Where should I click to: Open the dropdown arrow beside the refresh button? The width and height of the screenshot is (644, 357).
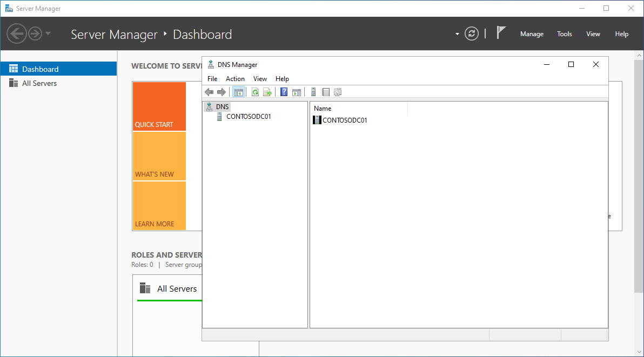pyautogui.click(x=457, y=33)
